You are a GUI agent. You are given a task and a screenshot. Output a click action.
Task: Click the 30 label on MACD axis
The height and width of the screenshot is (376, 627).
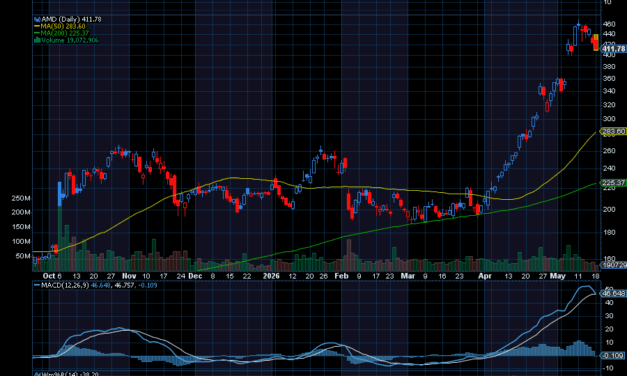[609, 316]
